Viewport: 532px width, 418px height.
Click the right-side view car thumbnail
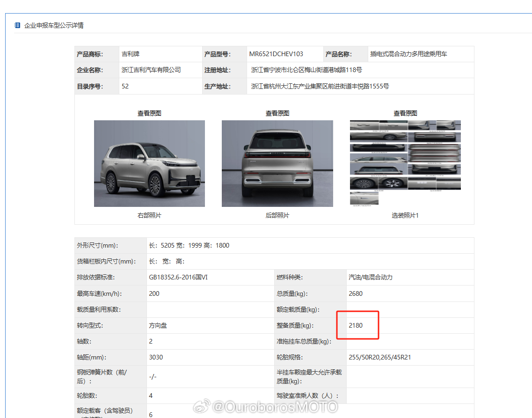click(149, 163)
